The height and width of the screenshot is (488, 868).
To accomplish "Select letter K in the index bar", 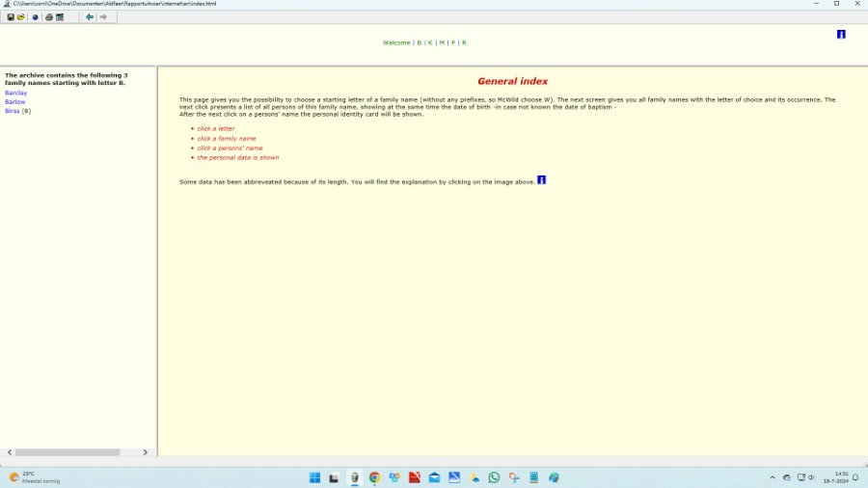I will click(x=430, y=42).
